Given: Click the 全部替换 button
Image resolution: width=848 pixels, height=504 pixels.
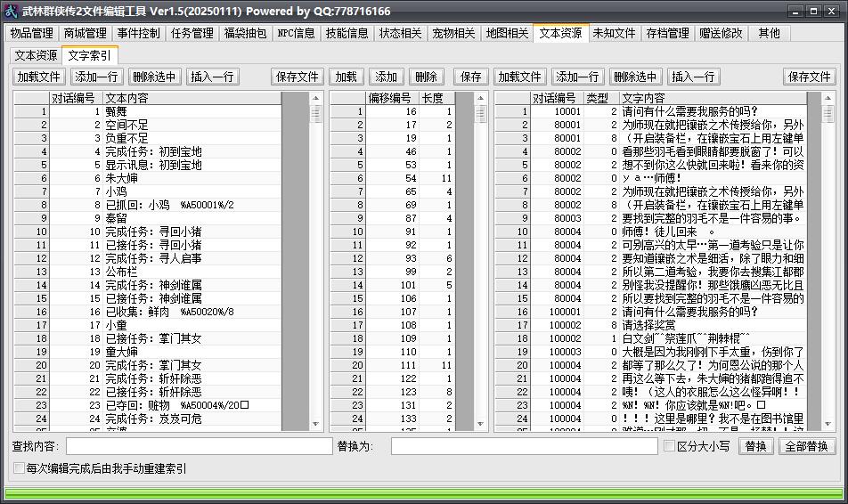Looking at the screenshot, I should click(x=806, y=446).
